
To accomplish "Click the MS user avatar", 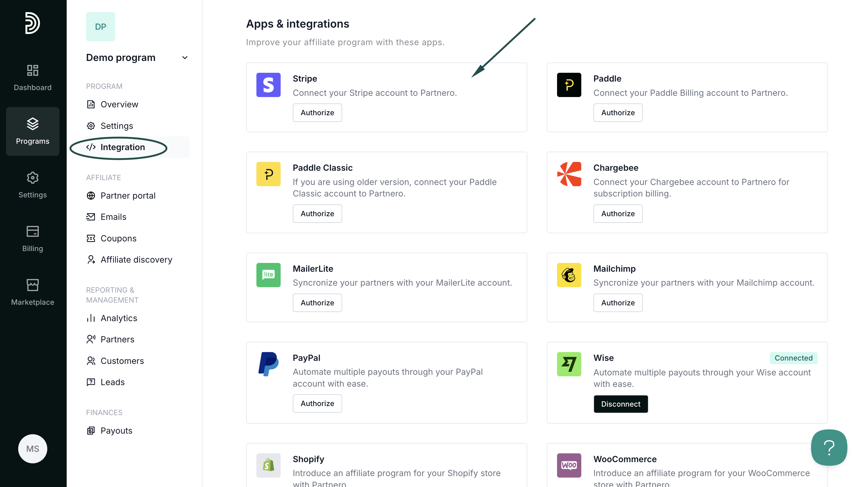I will point(32,448).
